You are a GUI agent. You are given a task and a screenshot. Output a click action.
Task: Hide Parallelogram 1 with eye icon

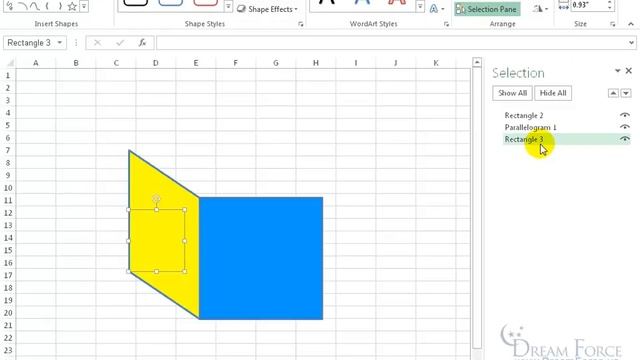(624, 127)
